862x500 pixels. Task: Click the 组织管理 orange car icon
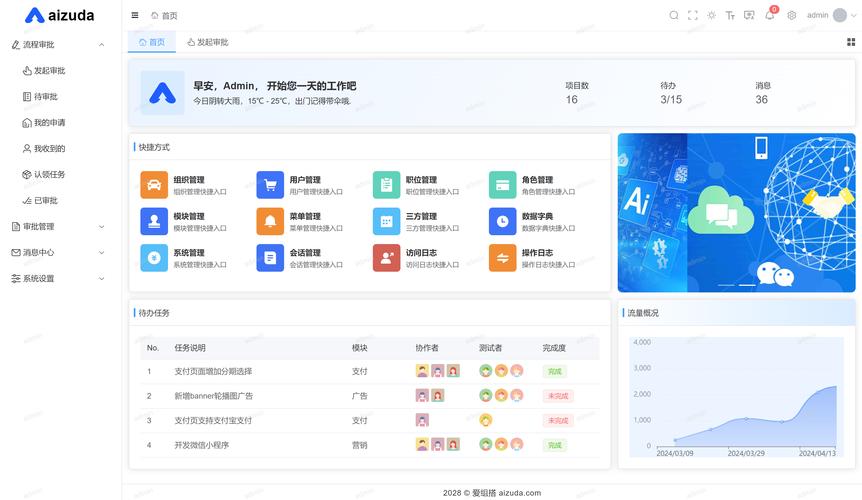coord(154,185)
